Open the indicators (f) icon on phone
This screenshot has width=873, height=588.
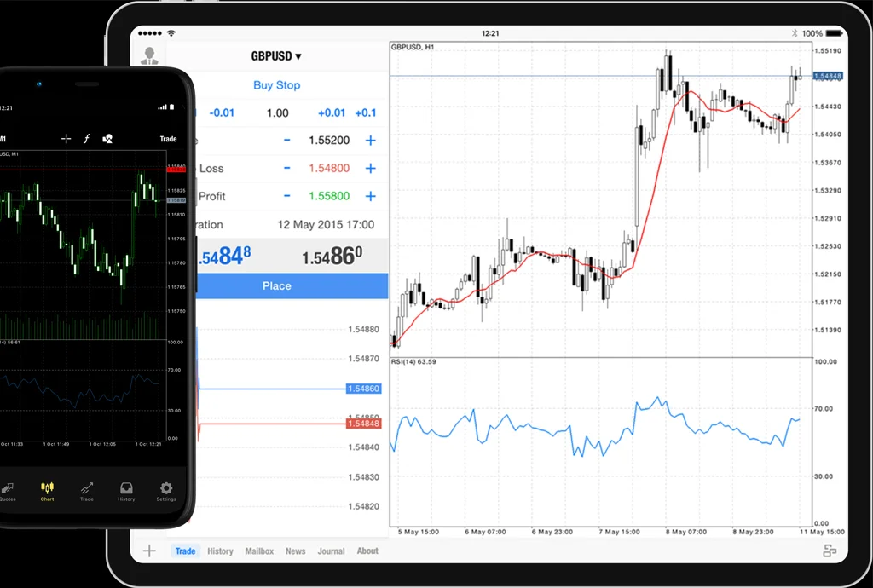[x=86, y=139]
